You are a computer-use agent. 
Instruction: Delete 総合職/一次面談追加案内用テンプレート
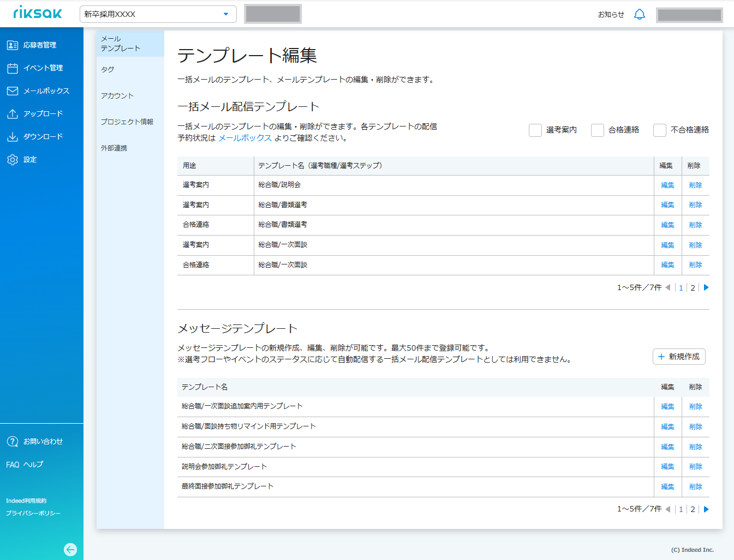(x=695, y=407)
